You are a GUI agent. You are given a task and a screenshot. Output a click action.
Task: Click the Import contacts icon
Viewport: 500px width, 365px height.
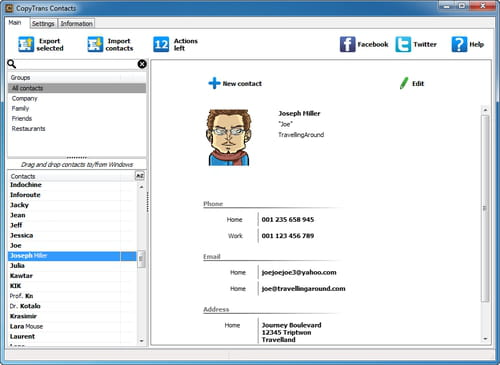95,44
